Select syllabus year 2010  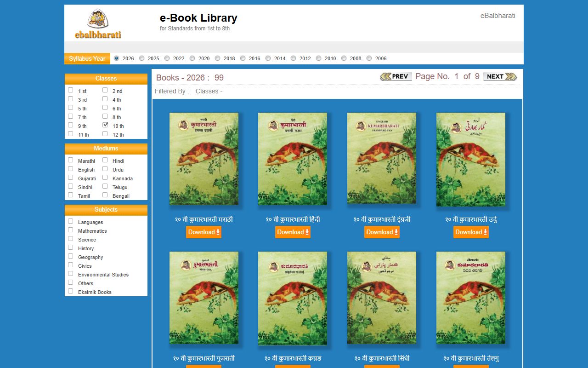point(319,58)
